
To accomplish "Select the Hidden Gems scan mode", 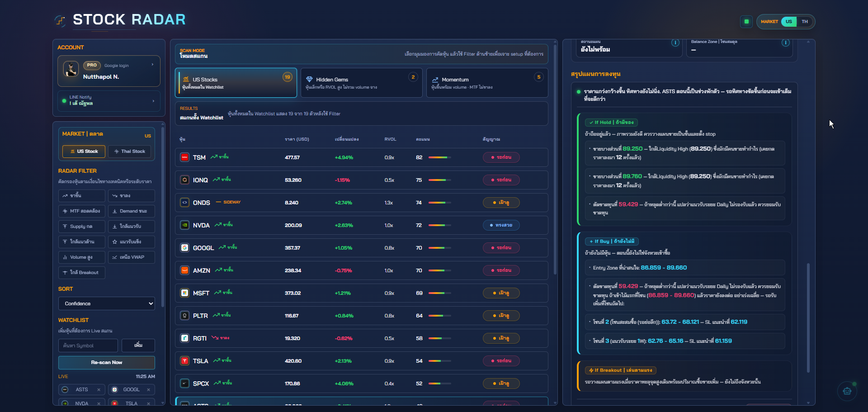I will tap(362, 83).
